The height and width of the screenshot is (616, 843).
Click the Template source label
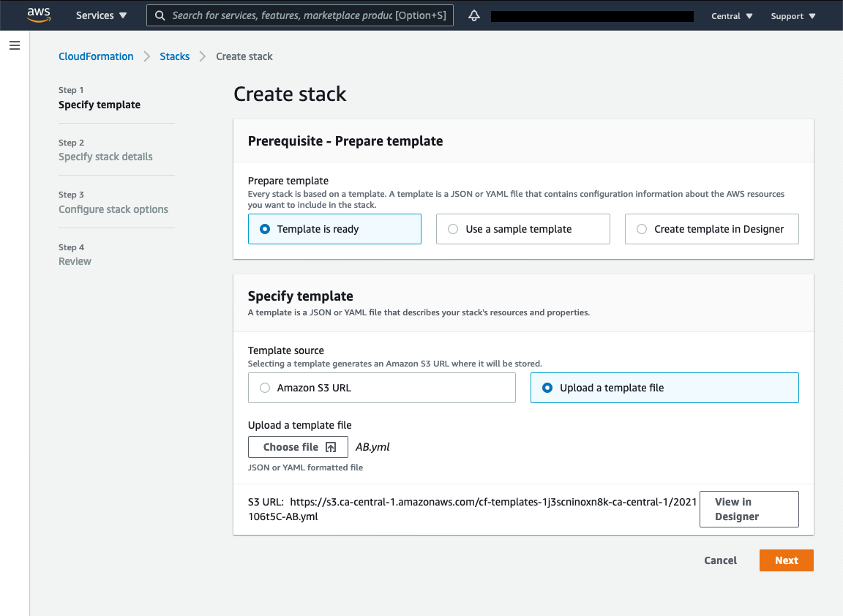[x=286, y=350]
